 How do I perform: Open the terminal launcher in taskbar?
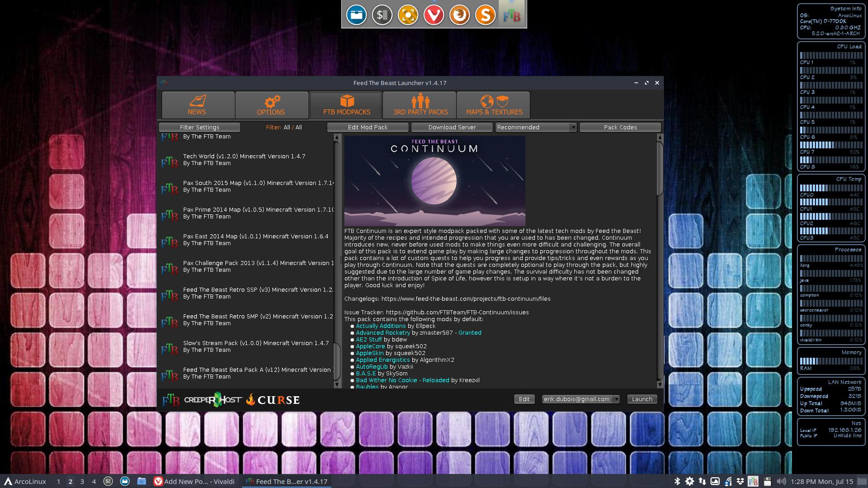click(x=108, y=481)
